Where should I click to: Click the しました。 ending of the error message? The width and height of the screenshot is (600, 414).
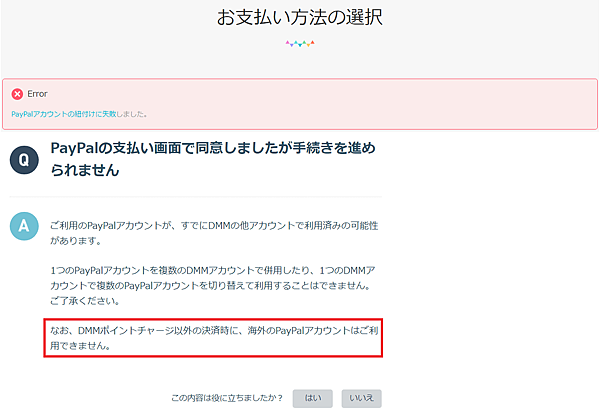[x=132, y=114]
